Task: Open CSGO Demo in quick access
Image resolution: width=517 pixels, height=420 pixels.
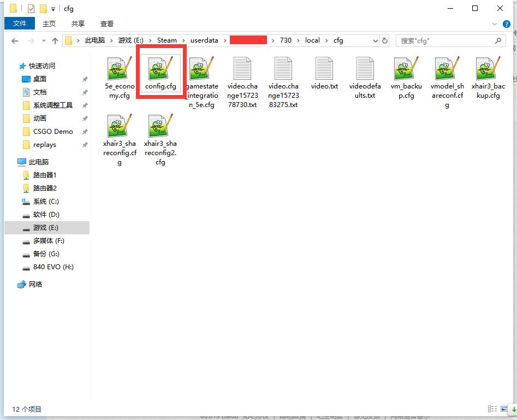Action: (x=53, y=131)
